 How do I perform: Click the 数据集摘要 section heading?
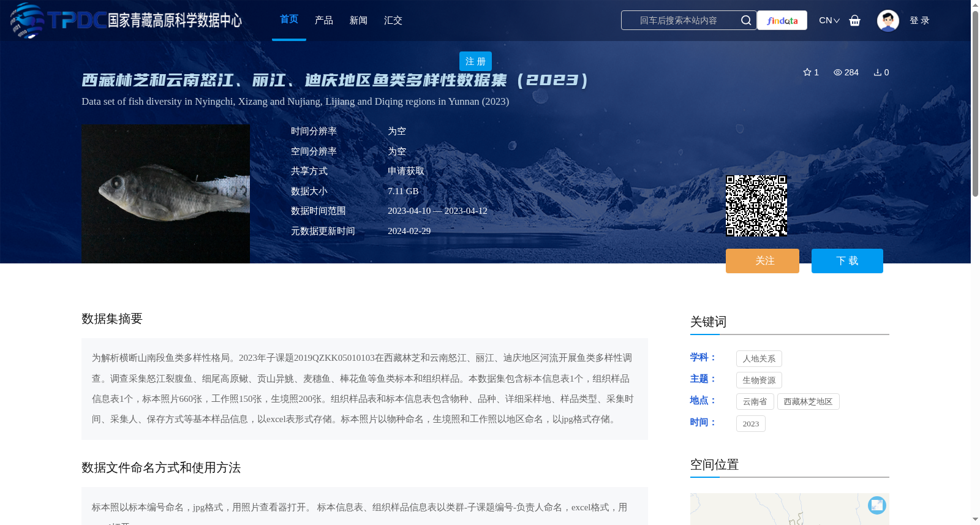112,319
